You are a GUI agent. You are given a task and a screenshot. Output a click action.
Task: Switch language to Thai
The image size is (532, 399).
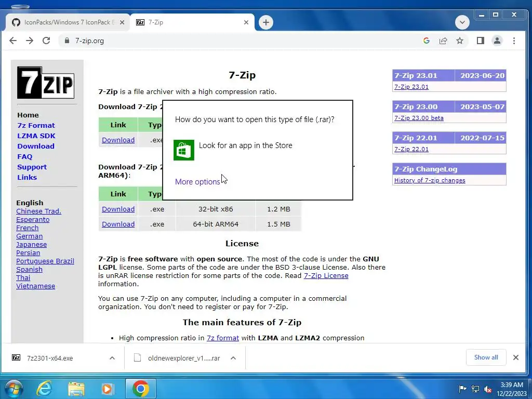coord(23,278)
